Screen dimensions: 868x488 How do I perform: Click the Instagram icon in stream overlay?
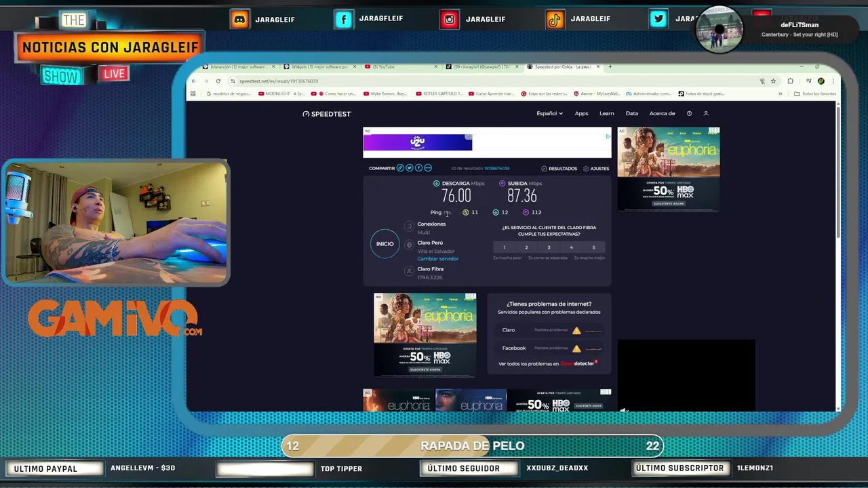tap(450, 20)
